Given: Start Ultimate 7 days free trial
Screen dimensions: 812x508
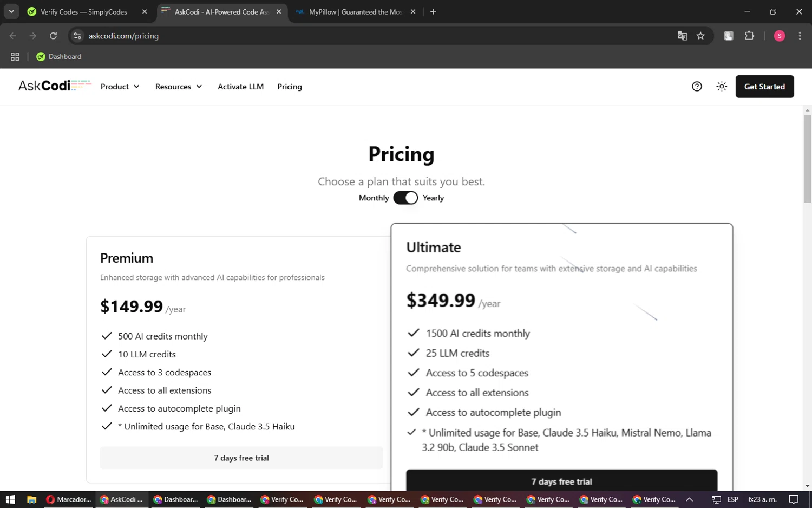Looking at the screenshot, I should [561, 481].
